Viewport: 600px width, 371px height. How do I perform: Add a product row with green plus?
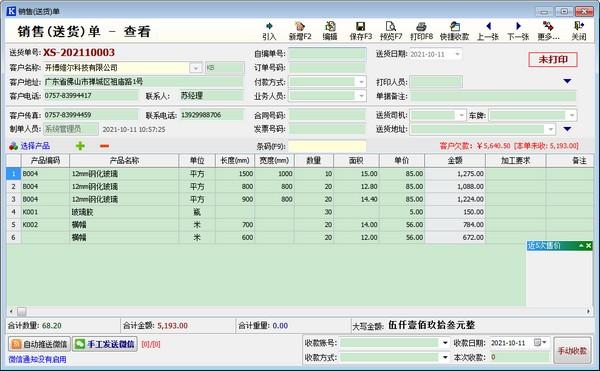point(80,146)
